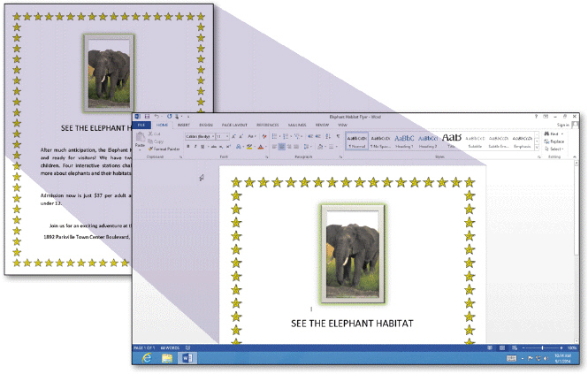Toggle Center alignment
The height and width of the screenshot is (374, 588).
click(x=282, y=147)
